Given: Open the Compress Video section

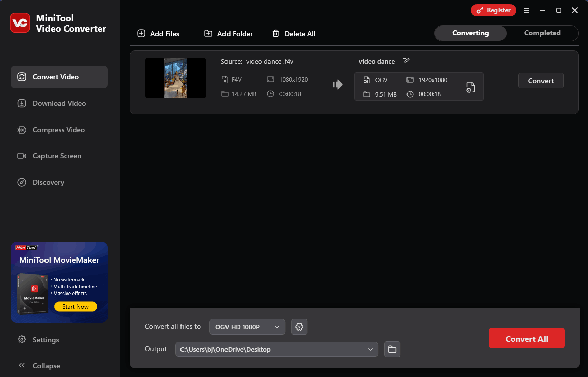Looking at the screenshot, I should [x=59, y=130].
